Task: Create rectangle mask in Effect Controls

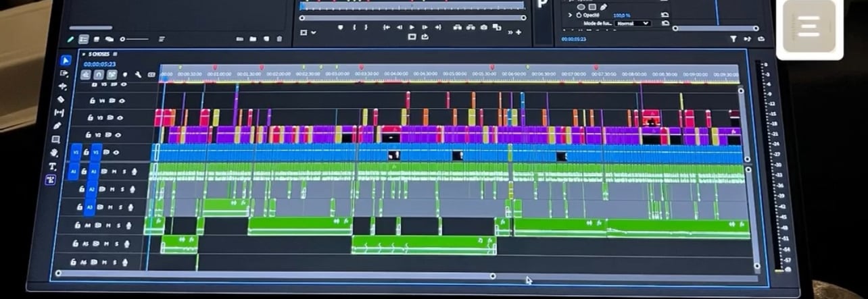Action: [x=592, y=7]
